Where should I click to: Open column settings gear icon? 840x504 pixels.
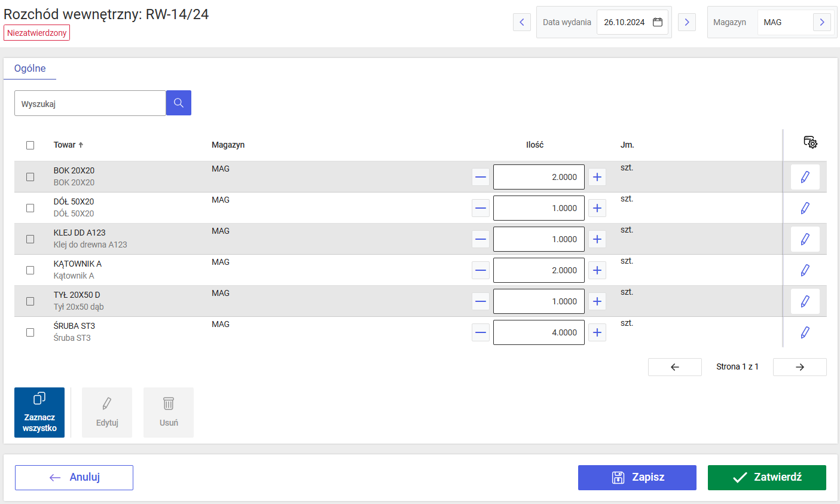pyautogui.click(x=810, y=142)
